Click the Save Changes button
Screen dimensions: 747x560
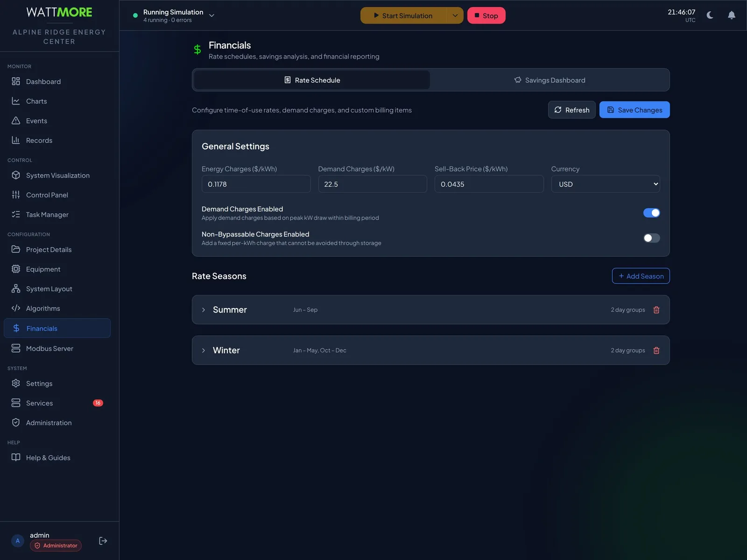[x=634, y=110]
